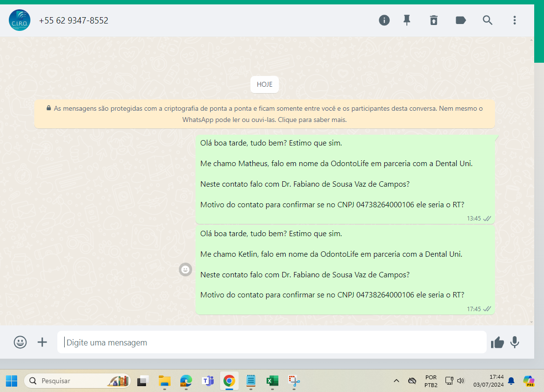Open File Explorer from the taskbar
The image size is (544, 392).
click(x=165, y=381)
